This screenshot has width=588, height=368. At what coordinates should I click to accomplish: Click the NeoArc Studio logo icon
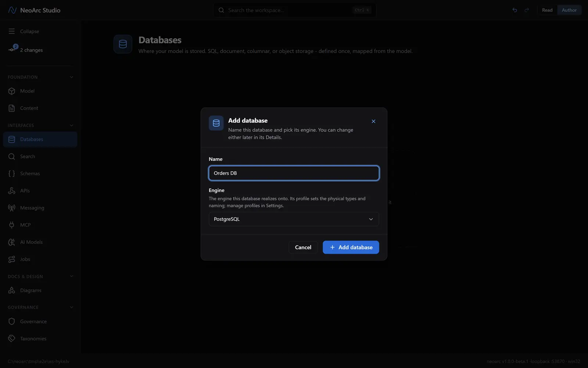click(x=12, y=10)
